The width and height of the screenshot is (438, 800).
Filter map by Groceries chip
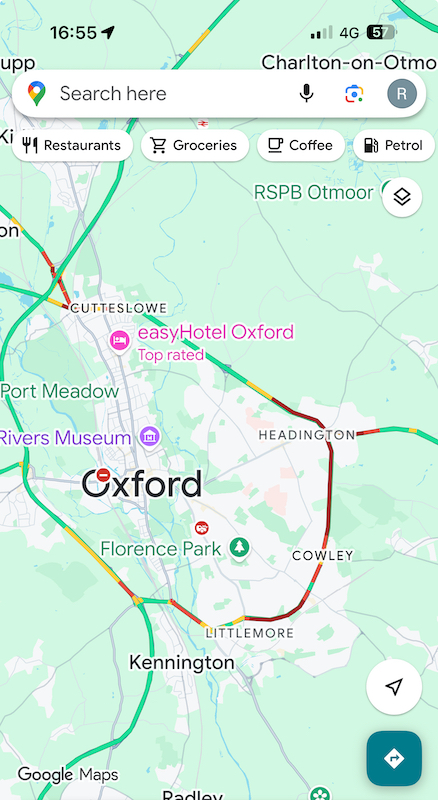coord(195,145)
